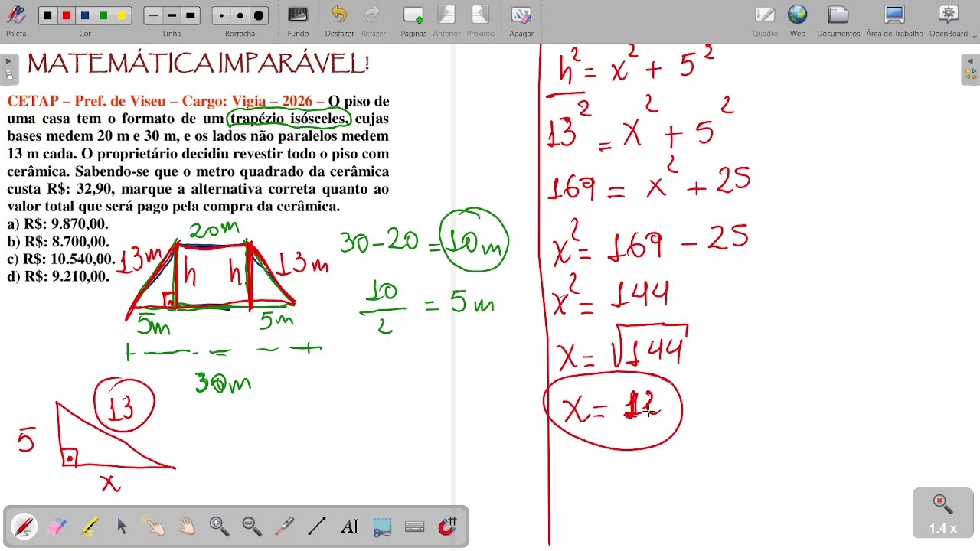The width and height of the screenshot is (980, 551).
Task: Pick the red pen color
Action: pyautogui.click(x=67, y=15)
